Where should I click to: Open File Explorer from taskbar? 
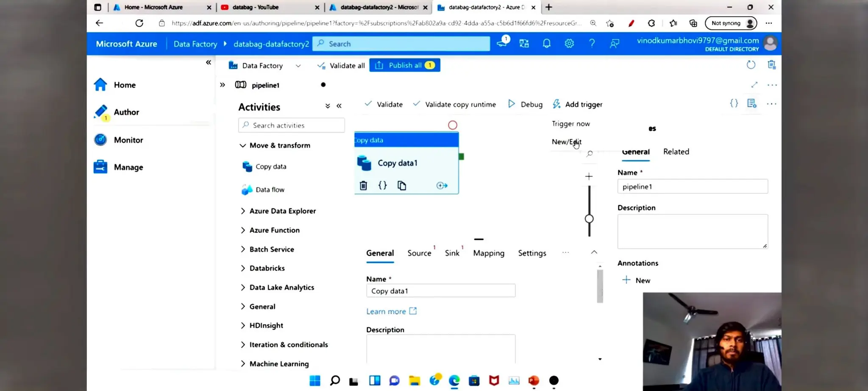(x=414, y=380)
